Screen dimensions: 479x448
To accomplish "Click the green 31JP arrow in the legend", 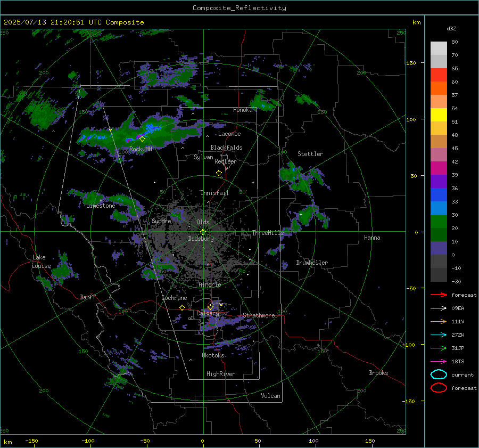I will [x=439, y=348].
